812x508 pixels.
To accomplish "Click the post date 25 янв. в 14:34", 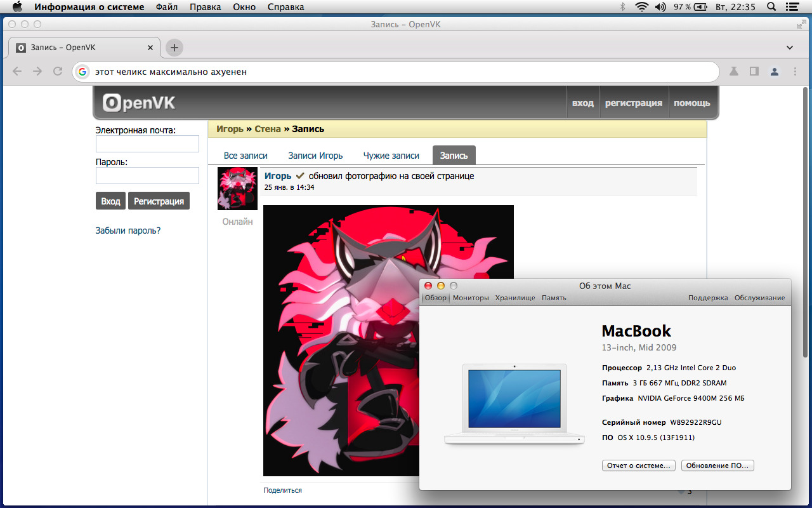I will click(289, 187).
